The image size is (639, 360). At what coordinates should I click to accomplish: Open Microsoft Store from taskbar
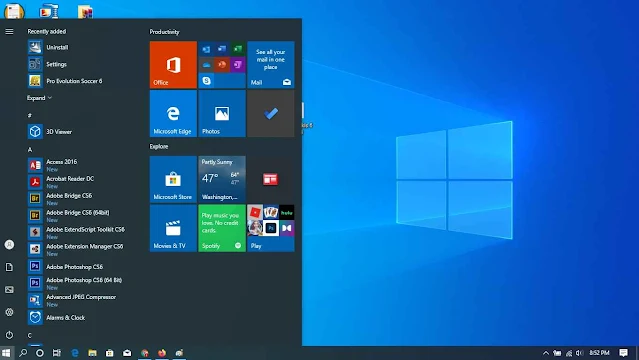110,353
